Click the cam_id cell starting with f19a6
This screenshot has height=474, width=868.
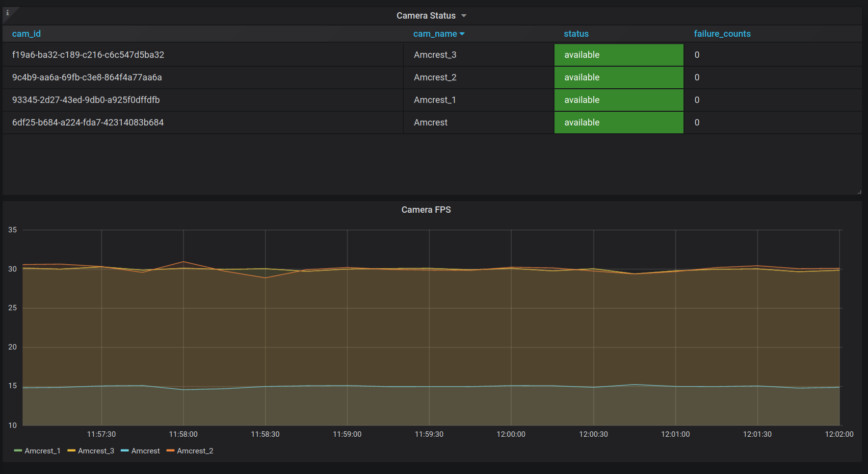tap(88, 55)
